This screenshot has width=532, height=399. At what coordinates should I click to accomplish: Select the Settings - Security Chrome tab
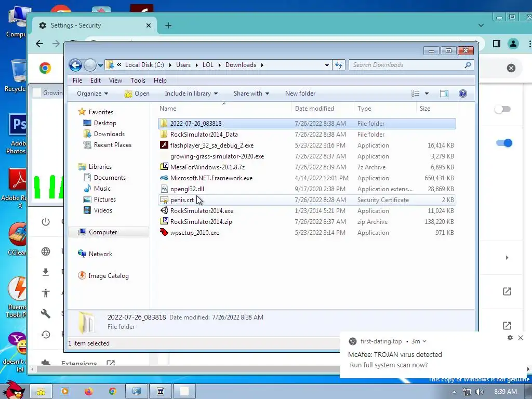coord(95,25)
